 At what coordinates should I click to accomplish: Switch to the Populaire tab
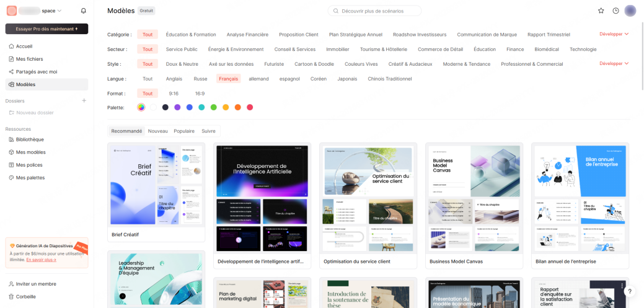point(184,131)
